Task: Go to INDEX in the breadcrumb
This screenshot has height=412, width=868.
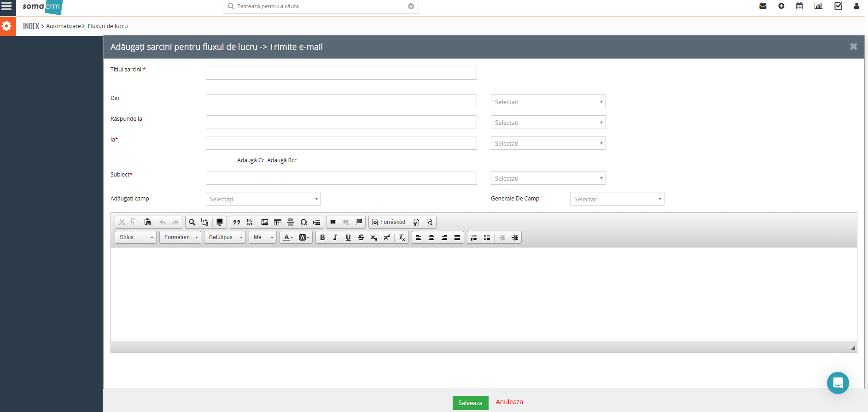Action: pyautogui.click(x=31, y=26)
